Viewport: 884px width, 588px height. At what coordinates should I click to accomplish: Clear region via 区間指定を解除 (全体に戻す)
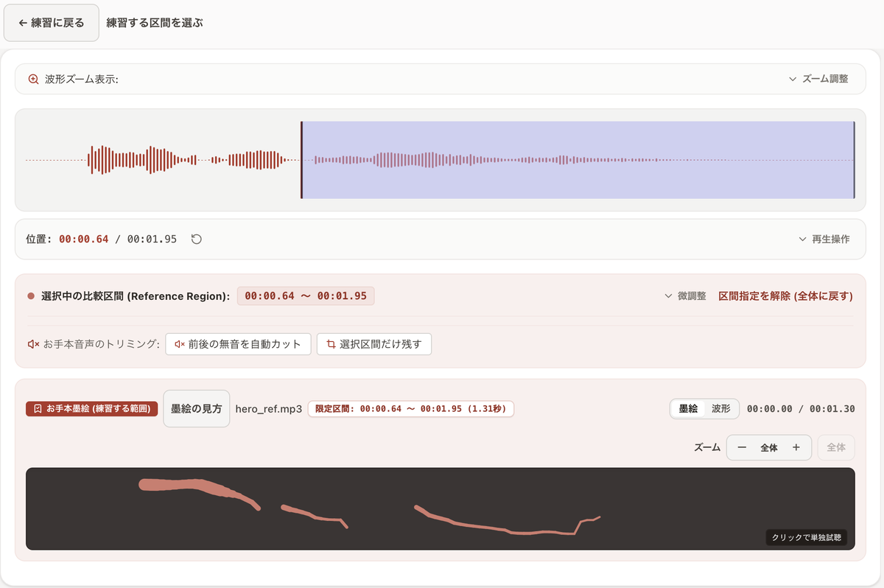(x=785, y=296)
